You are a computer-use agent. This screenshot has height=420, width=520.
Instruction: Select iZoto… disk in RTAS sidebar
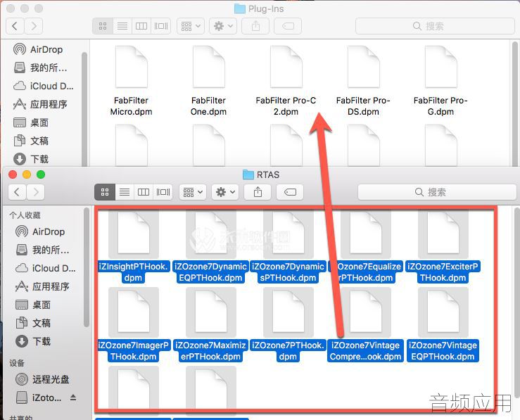[x=39, y=397]
